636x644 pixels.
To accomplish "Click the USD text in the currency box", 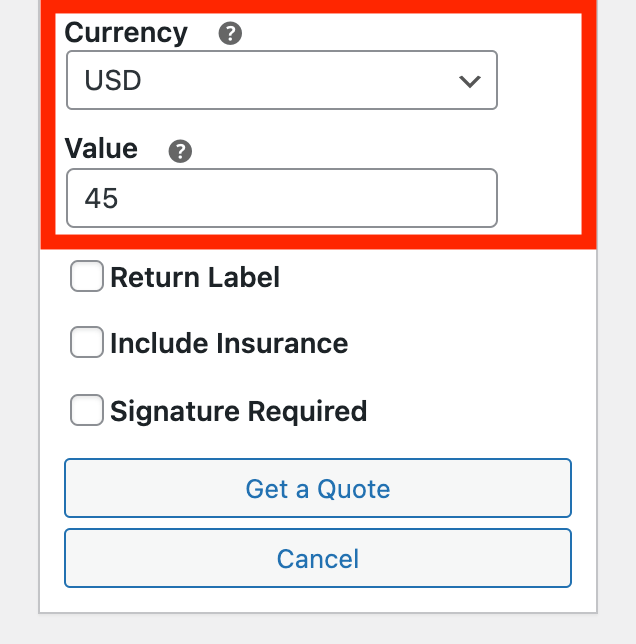I will 113,81.
